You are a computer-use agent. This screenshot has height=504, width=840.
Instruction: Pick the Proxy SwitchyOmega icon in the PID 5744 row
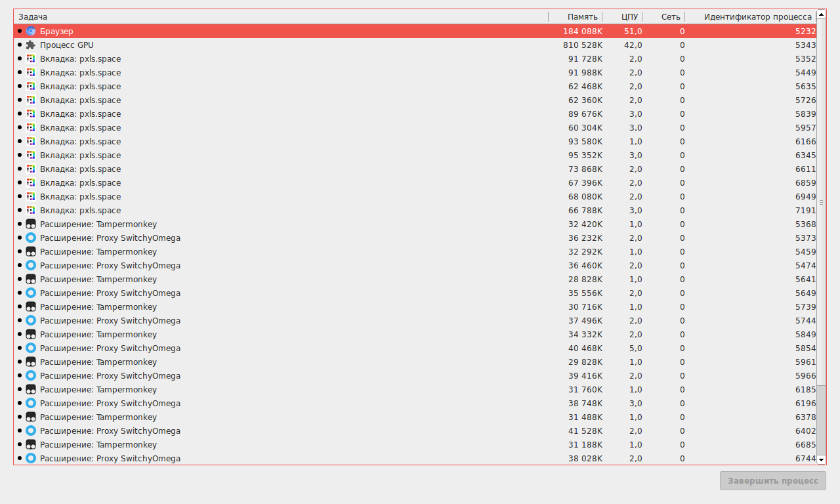(x=31, y=321)
